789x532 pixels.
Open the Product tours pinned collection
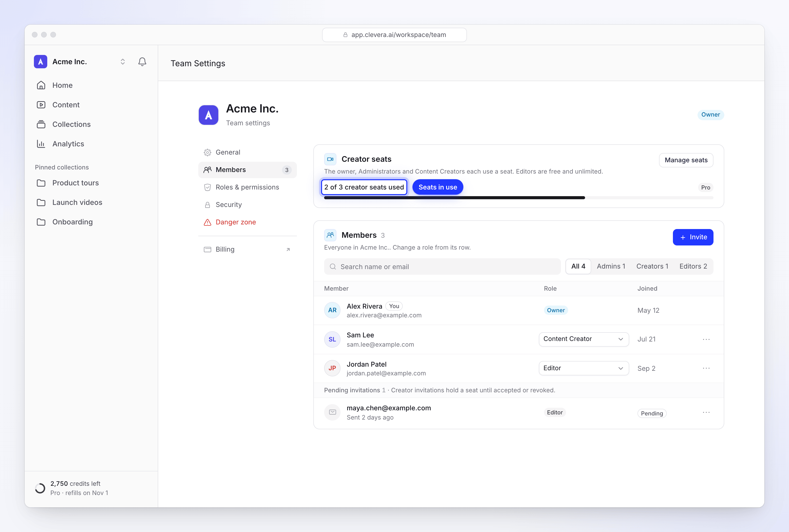[91, 183]
